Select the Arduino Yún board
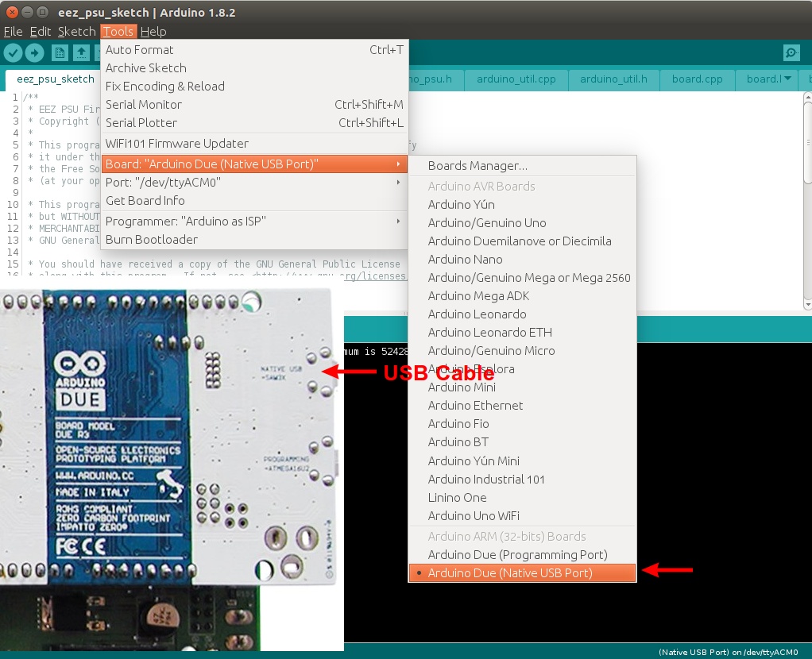Image resolution: width=812 pixels, height=659 pixels. click(x=523, y=205)
